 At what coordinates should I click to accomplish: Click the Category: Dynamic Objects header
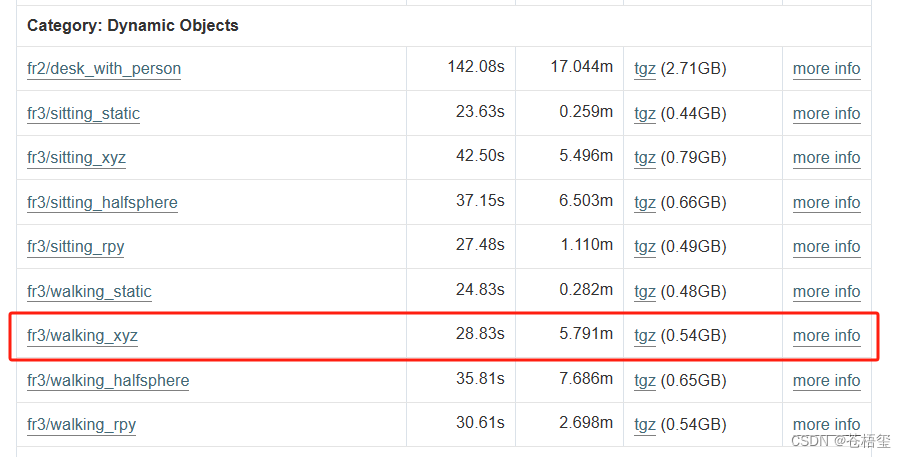click(x=133, y=25)
